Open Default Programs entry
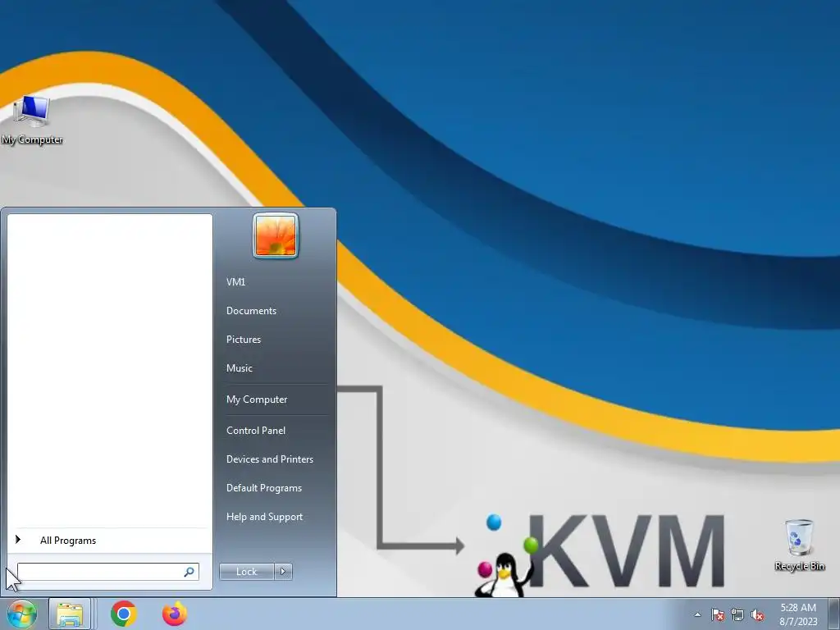 coord(264,488)
